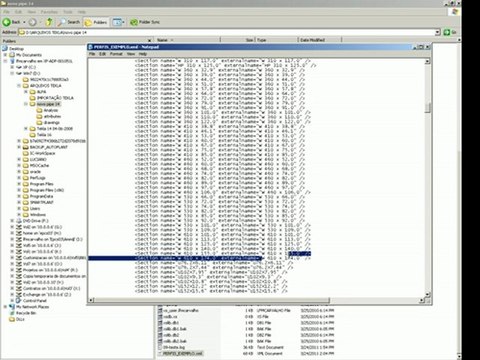The height and width of the screenshot is (360, 480).
Task: Sort files by the Name column header
Action: 187,40
